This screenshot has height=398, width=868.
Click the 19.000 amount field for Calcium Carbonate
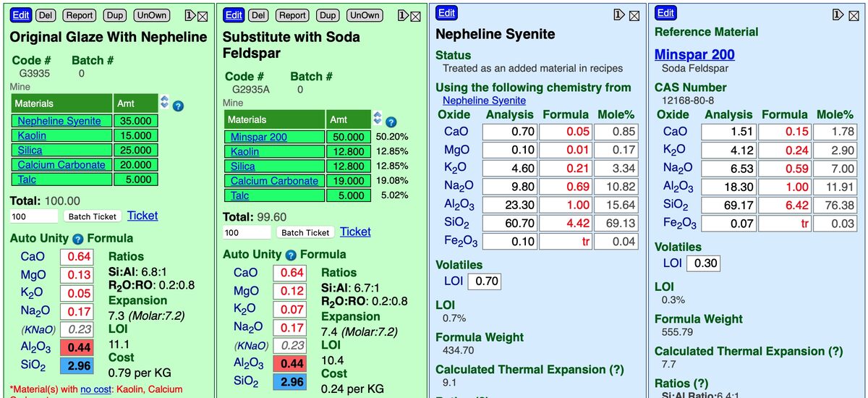(x=349, y=181)
